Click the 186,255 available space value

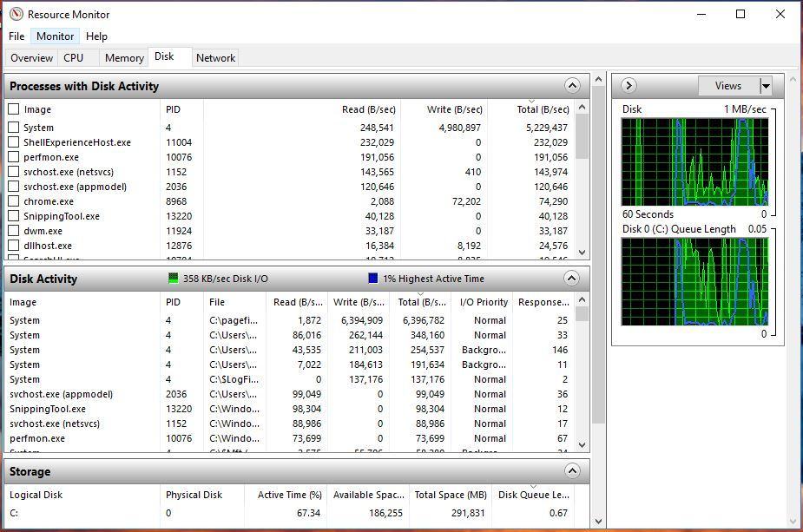(385, 513)
